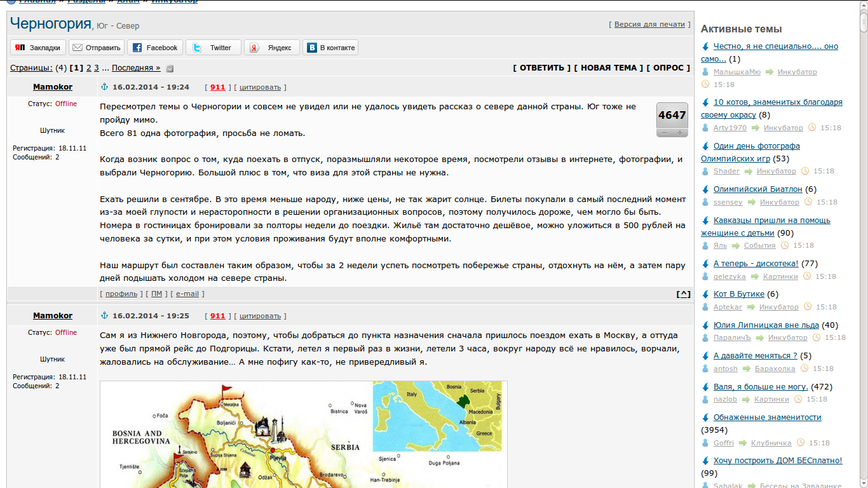Open 'Олимпийский Биатлон' topic
This screenshot has height=488, width=868.
tap(757, 189)
